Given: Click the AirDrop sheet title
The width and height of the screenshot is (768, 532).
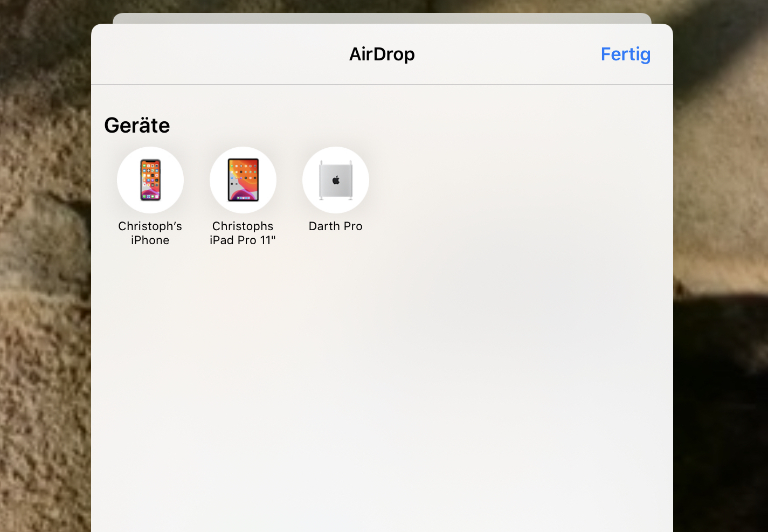Looking at the screenshot, I should (x=382, y=54).
